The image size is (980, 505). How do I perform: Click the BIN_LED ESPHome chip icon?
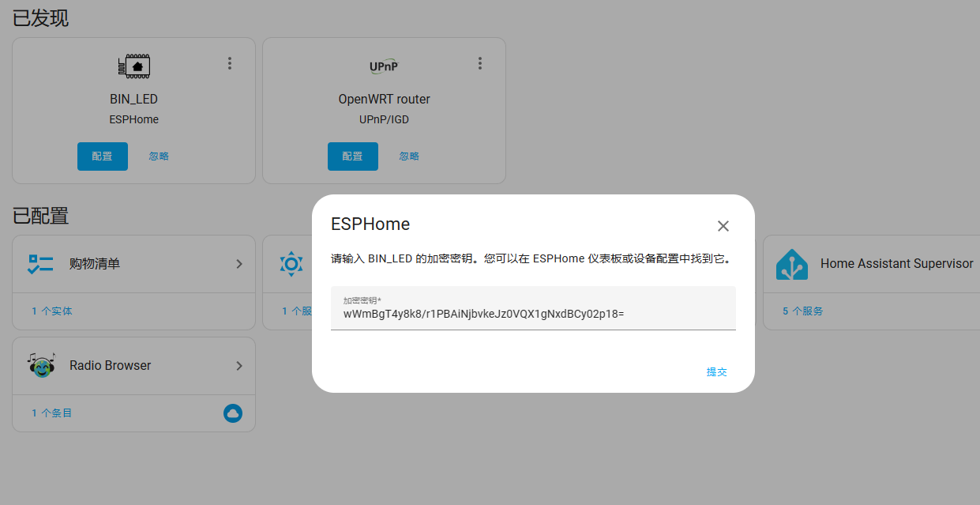tap(133, 66)
